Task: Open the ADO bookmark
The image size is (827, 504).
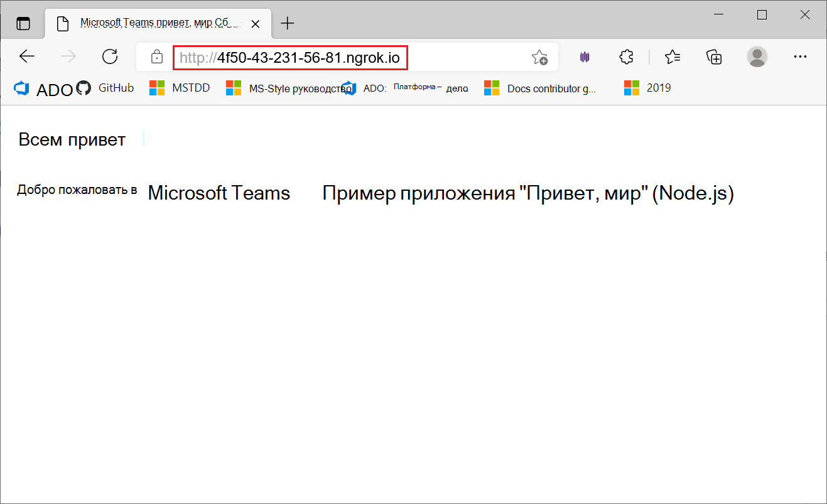Action: [43, 89]
